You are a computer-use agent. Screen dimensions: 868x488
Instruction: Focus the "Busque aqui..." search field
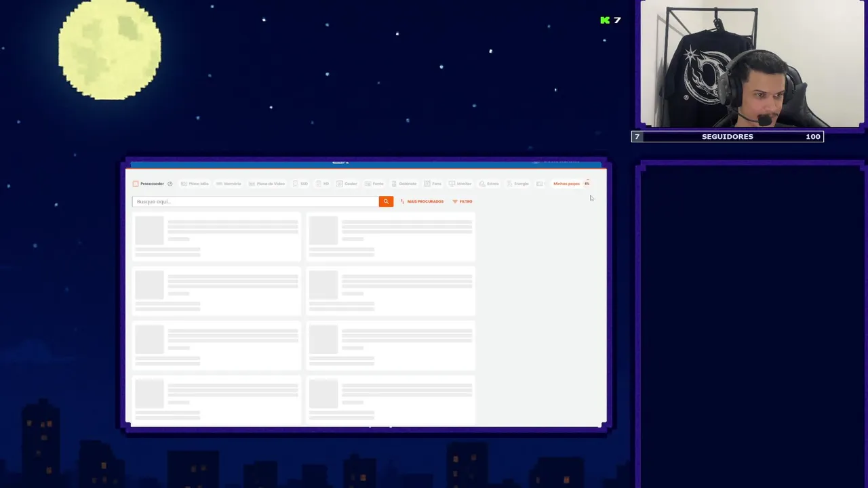pos(255,201)
